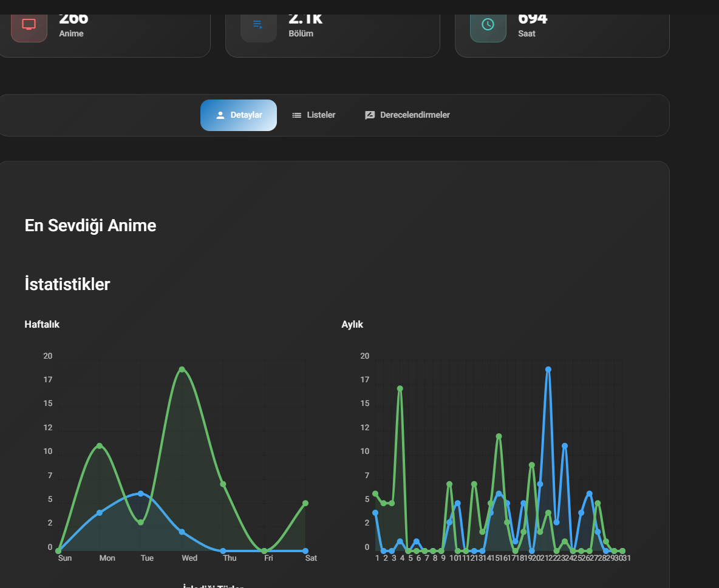This screenshot has width=719, height=588.
Task: Switch to the Listeler tab label
Action: pyautogui.click(x=321, y=115)
